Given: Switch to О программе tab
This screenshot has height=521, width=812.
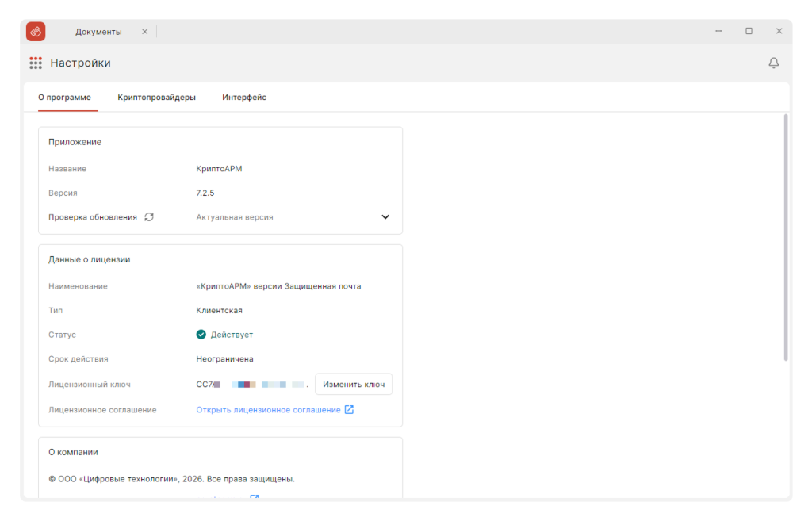Looking at the screenshot, I should 65,98.
